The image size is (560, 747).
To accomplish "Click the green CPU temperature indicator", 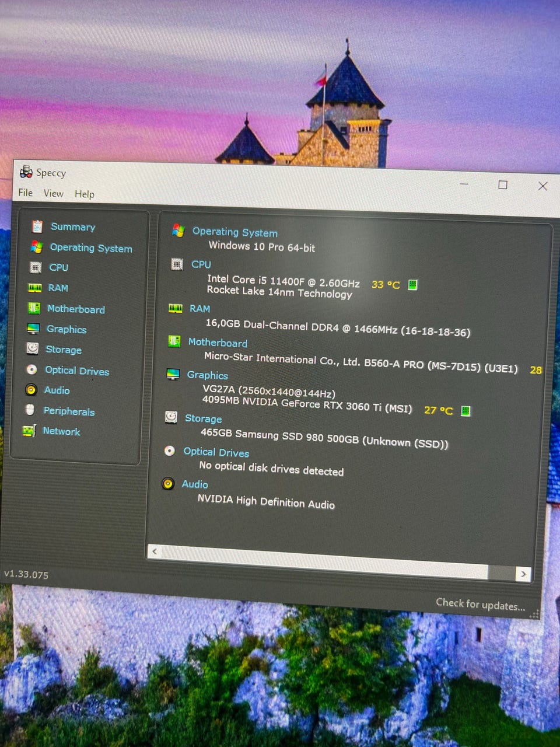I will click(412, 285).
